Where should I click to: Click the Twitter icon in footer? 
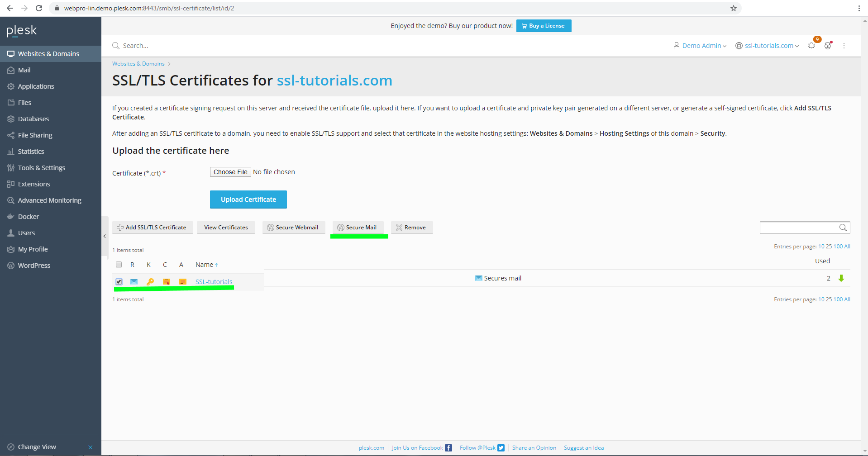pos(501,448)
